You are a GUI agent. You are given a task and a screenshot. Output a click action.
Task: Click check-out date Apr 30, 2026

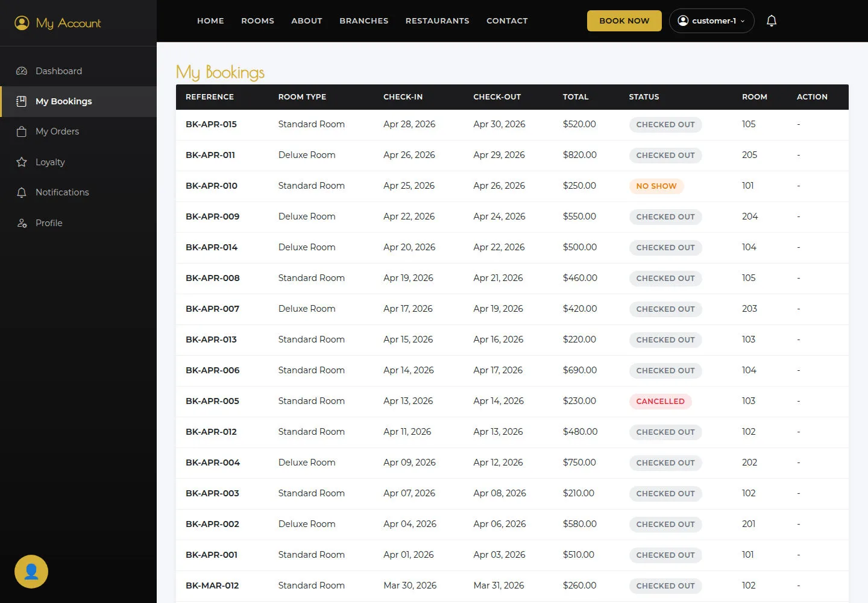click(499, 124)
